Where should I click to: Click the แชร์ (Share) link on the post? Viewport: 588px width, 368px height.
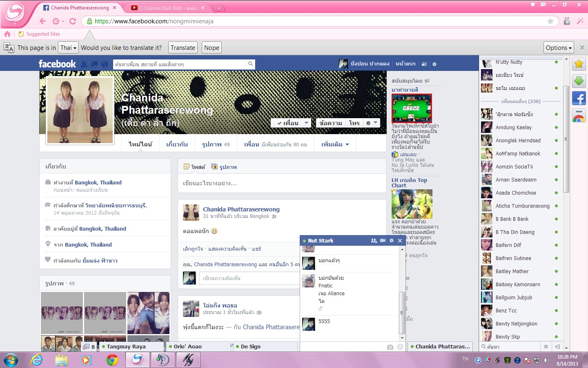(256, 249)
